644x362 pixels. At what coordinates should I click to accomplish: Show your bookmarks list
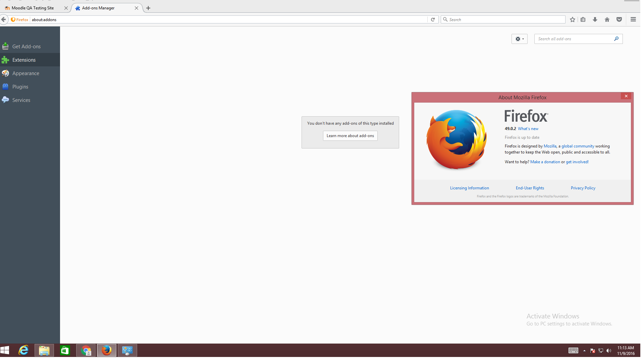583,19
